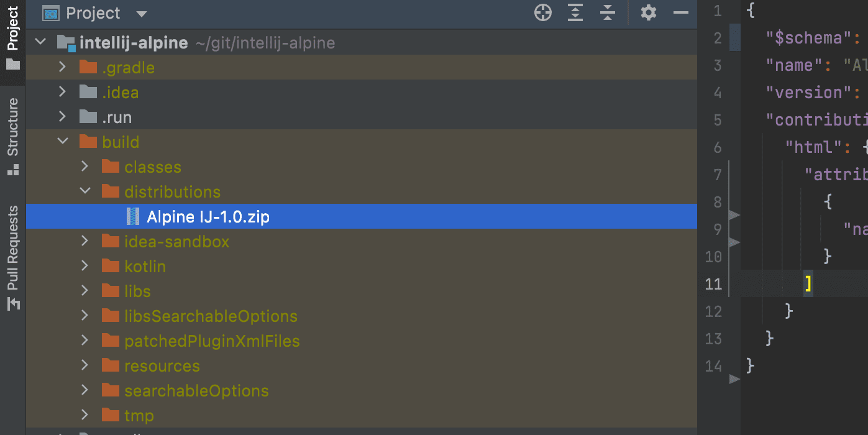
Task: Collapse the build folder
Action: coord(62,142)
